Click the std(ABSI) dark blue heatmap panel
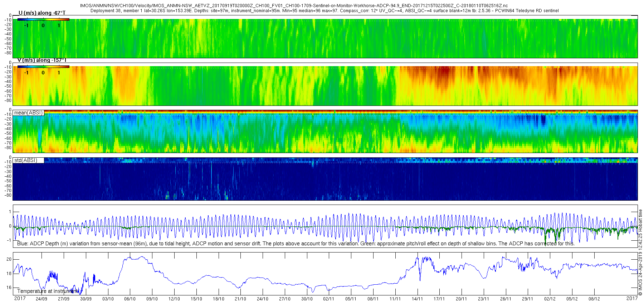Viewport: 644px width, 304px height. [325, 179]
